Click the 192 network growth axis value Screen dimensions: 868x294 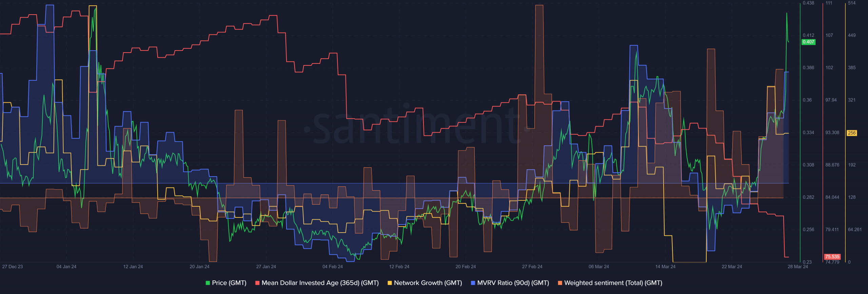(x=852, y=165)
